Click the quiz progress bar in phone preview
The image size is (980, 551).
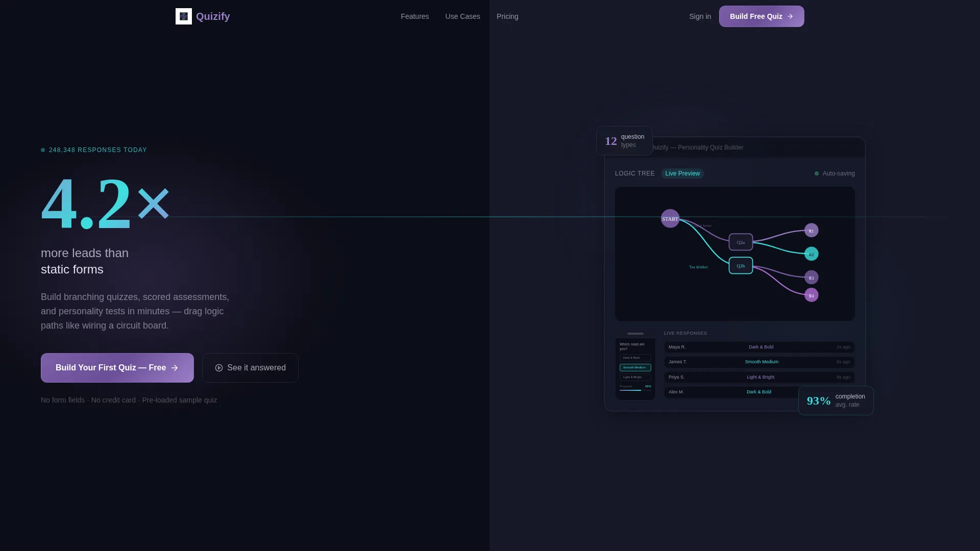tap(635, 390)
